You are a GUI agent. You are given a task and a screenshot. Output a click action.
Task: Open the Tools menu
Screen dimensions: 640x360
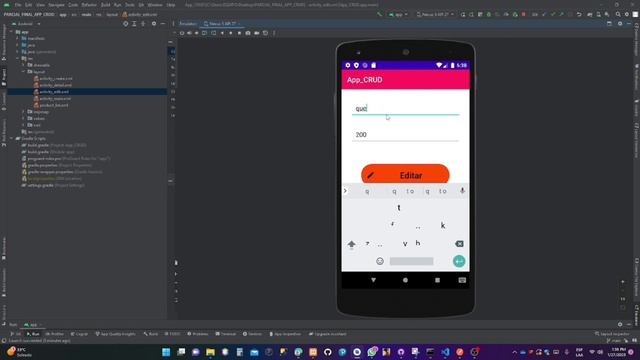click(x=130, y=5)
